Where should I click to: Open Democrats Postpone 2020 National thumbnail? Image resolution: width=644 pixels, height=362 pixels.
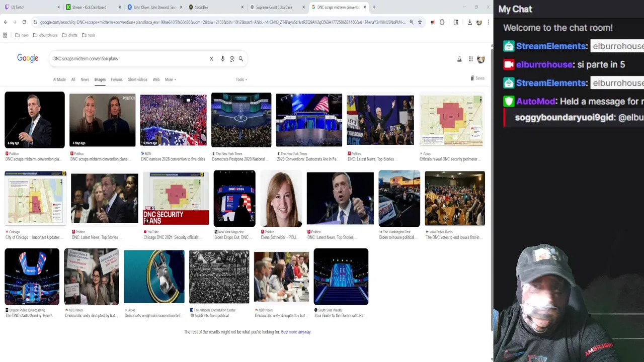tap(241, 120)
